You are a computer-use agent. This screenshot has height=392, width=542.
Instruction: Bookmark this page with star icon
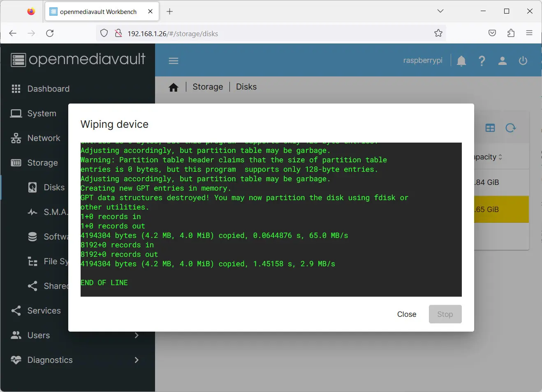438,33
